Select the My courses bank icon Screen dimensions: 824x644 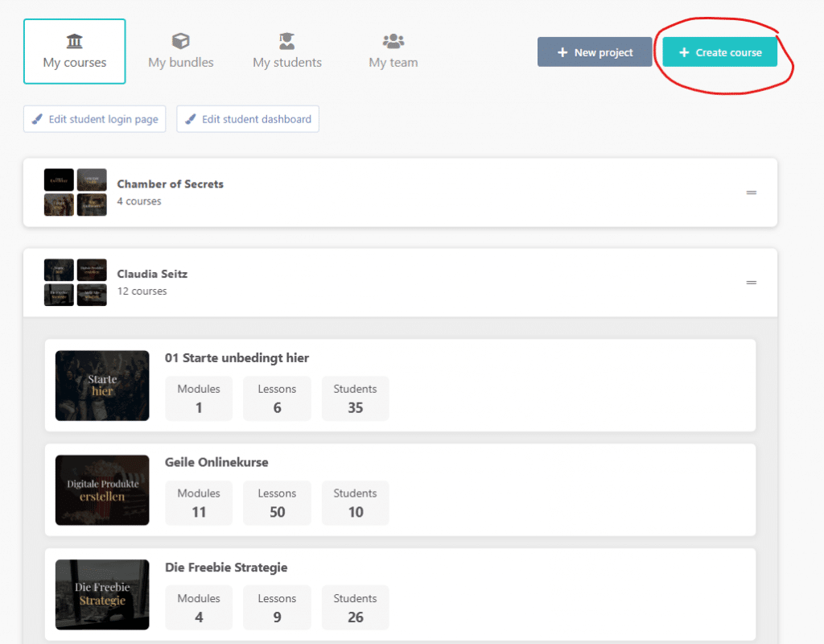[x=74, y=39]
